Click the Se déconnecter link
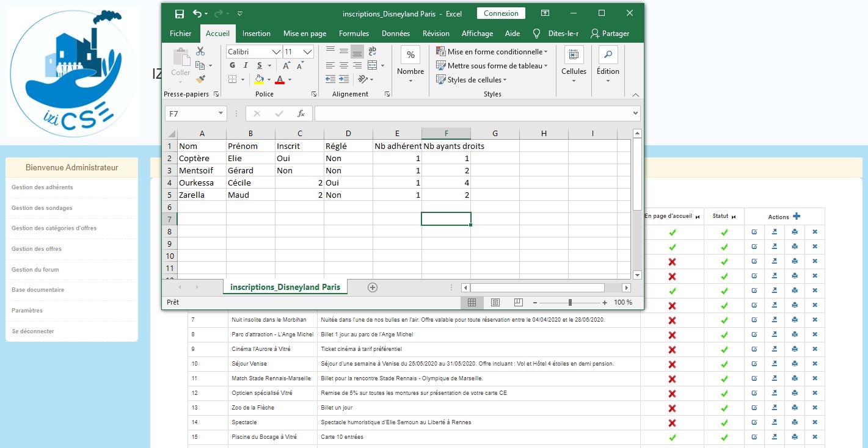 click(33, 331)
